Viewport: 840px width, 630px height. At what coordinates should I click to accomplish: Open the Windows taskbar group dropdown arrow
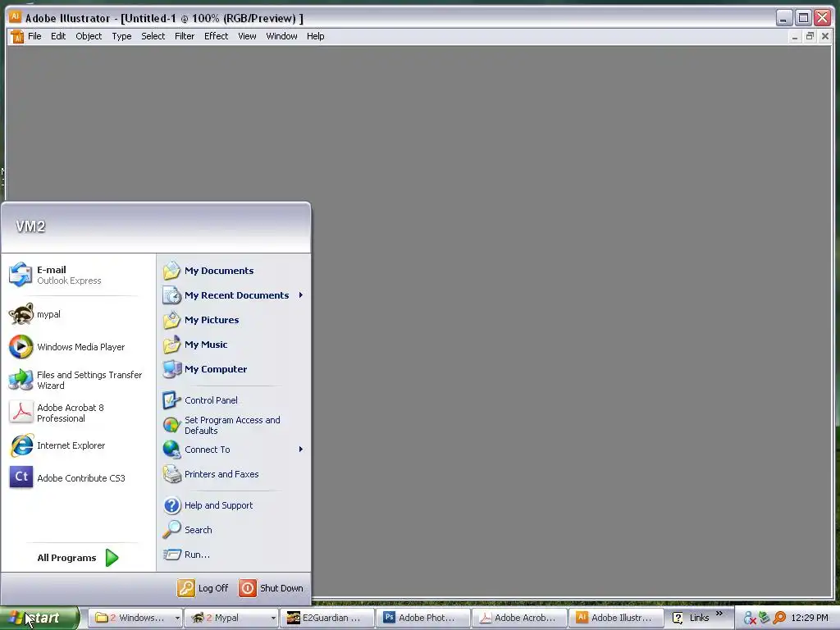pyautogui.click(x=177, y=618)
